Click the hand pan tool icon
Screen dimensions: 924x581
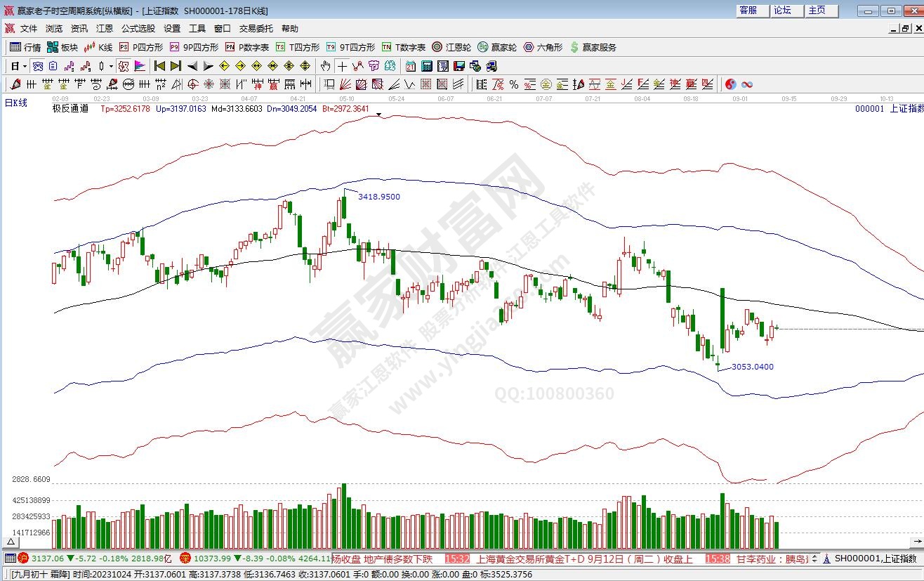tap(325, 66)
